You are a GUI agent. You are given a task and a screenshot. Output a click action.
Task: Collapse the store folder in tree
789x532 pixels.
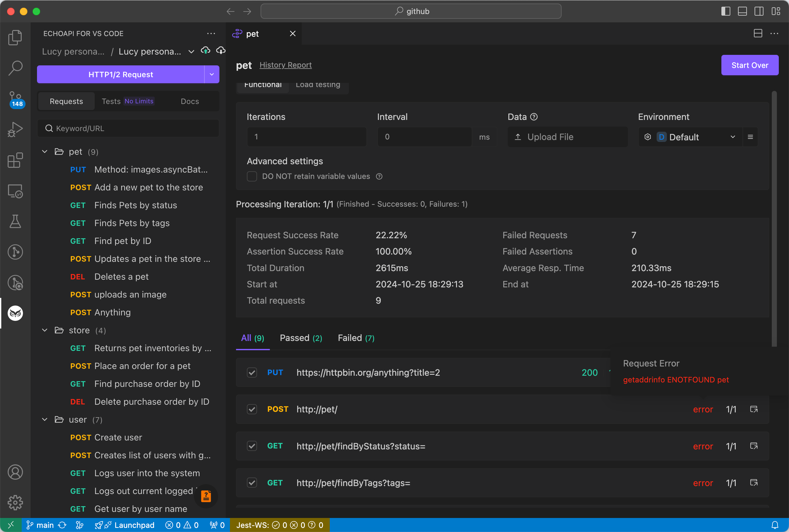[45, 330]
